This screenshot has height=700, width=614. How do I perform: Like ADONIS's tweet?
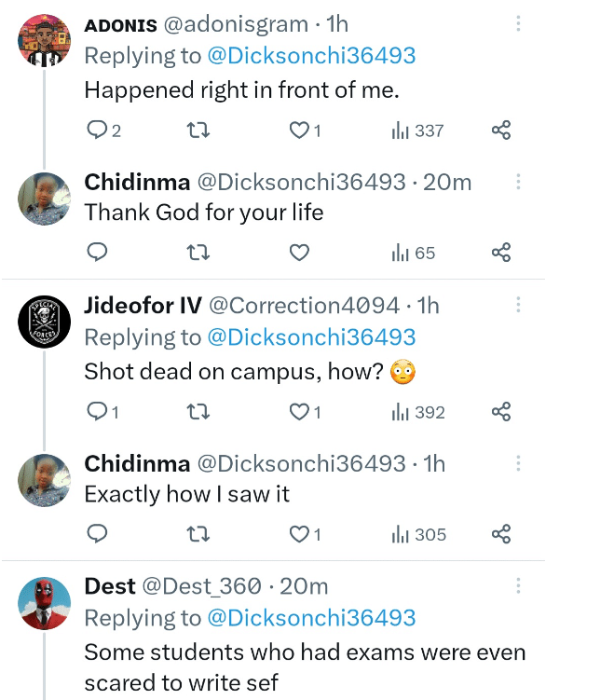coord(299,130)
